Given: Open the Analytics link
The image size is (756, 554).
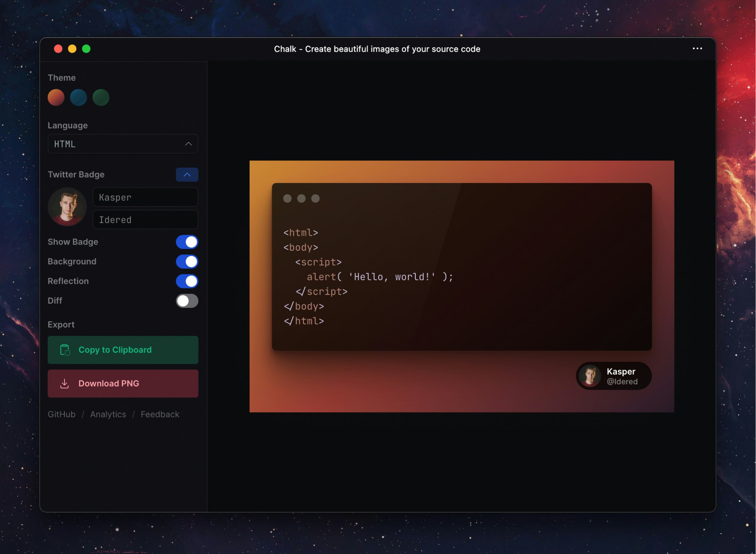Looking at the screenshot, I should [x=108, y=414].
